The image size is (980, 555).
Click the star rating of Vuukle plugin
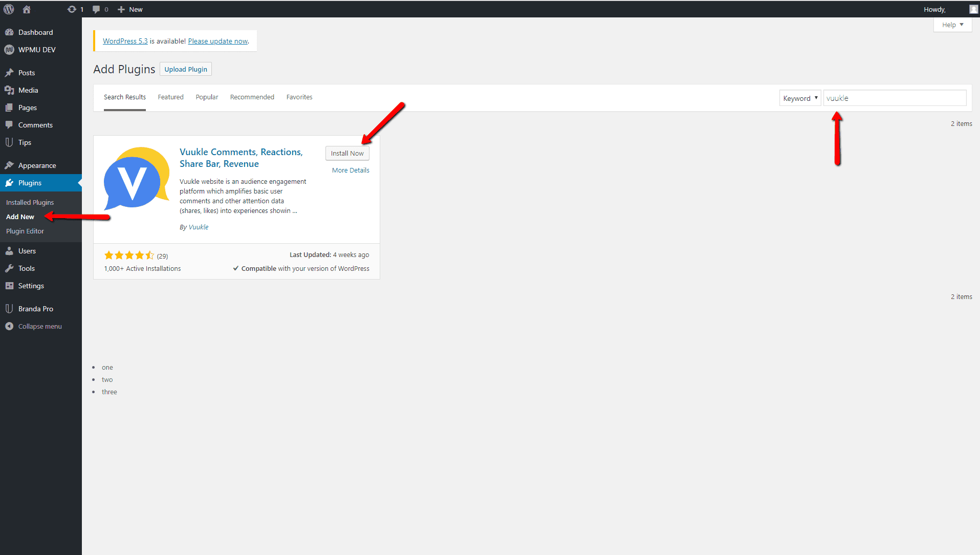129,255
